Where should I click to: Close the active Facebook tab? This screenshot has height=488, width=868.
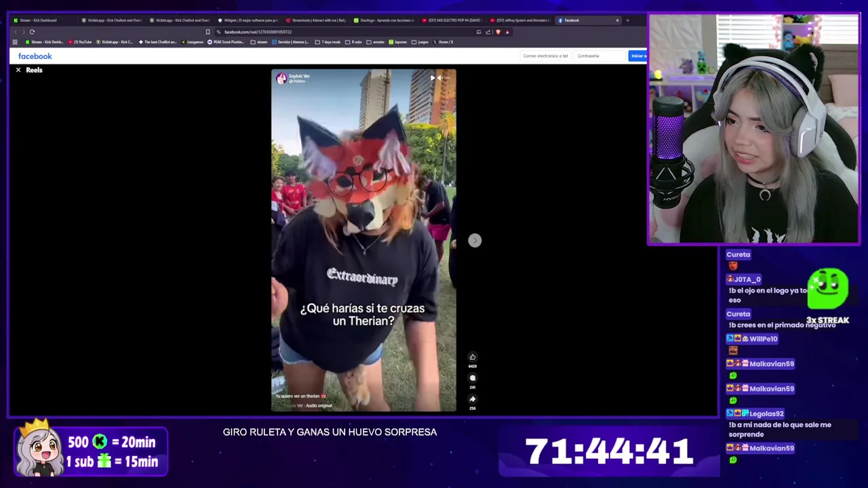pyautogui.click(x=617, y=20)
